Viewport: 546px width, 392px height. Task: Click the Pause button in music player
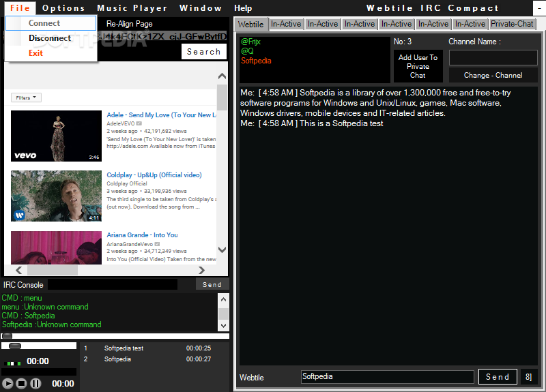coord(35,383)
